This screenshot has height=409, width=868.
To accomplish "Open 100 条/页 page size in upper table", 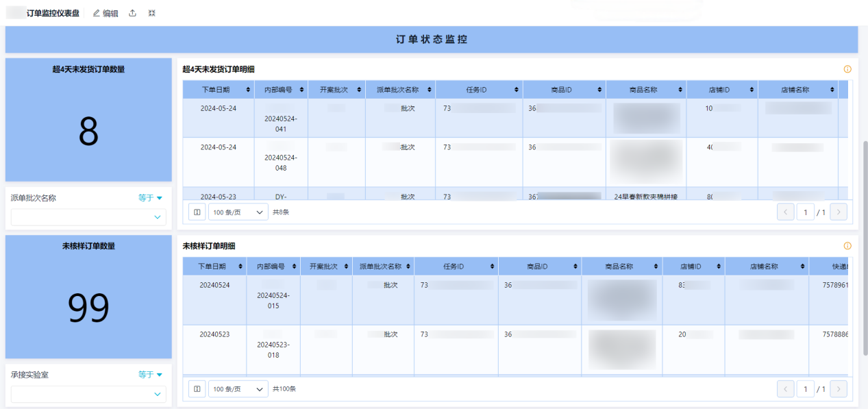I will (238, 212).
